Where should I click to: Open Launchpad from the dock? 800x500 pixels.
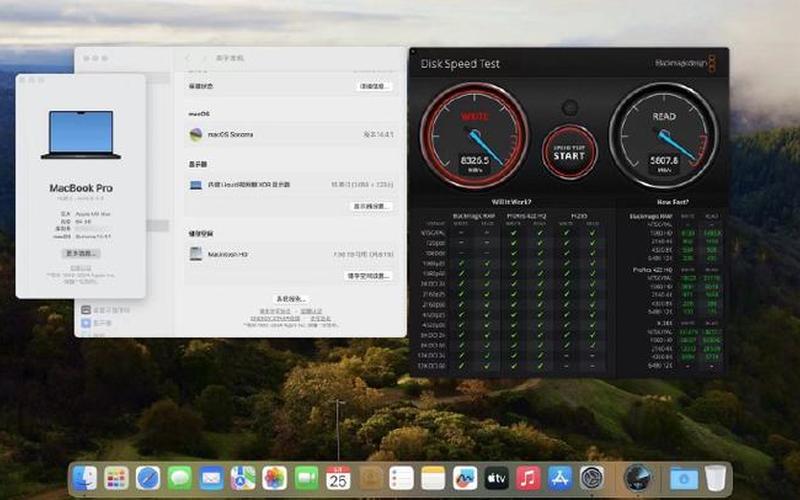(x=116, y=479)
